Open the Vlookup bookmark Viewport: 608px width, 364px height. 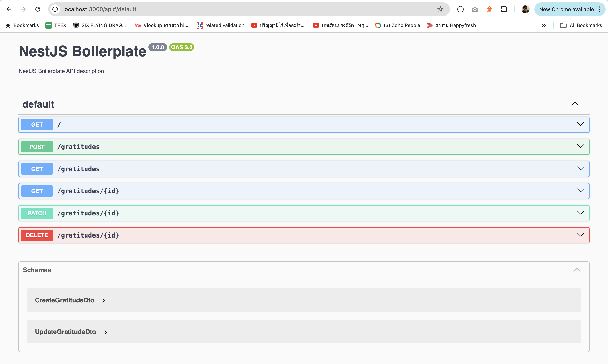point(162,25)
